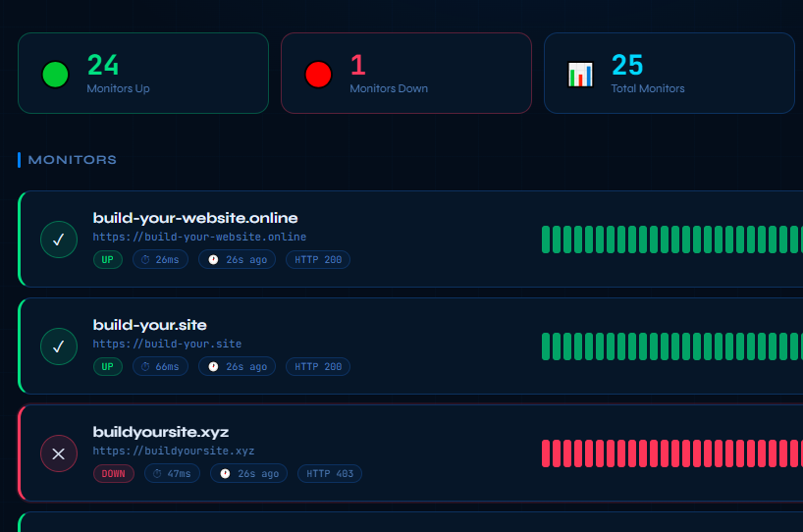The height and width of the screenshot is (532, 803).
Task: Click the X status icon for buildyoursite.xyz
Action: tap(59, 453)
